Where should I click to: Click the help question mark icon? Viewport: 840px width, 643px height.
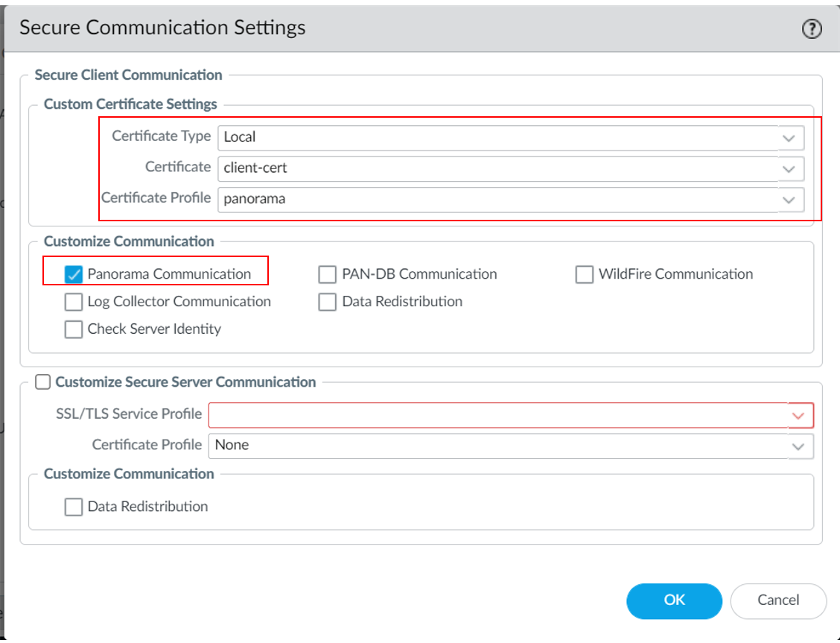pyautogui.click(x=811, y=29)
